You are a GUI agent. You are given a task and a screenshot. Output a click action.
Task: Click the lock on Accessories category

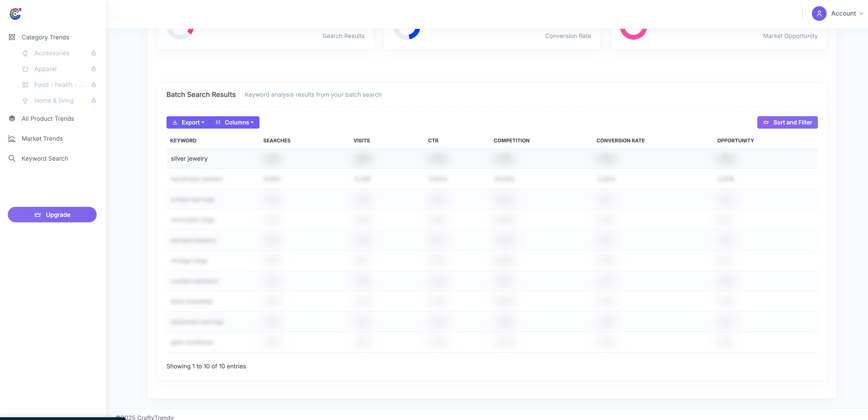point(94,53)
